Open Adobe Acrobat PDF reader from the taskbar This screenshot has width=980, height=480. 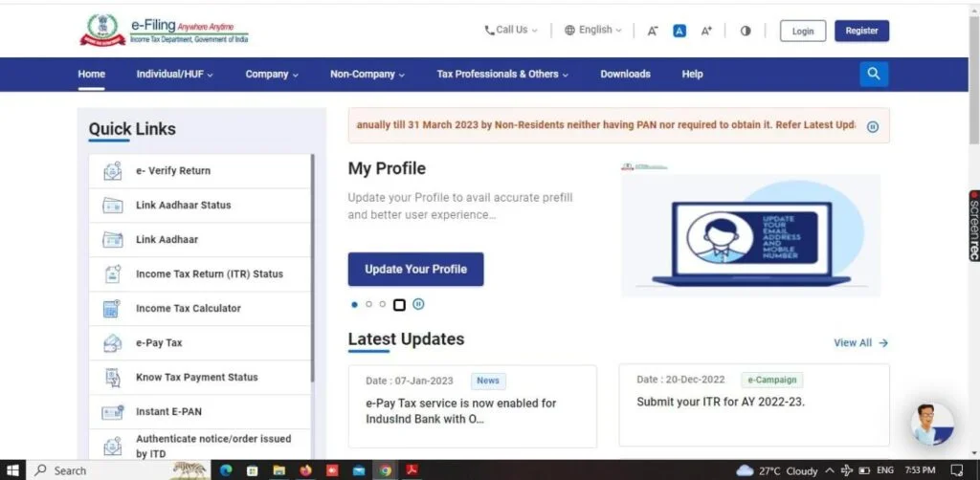pos(412,470)
